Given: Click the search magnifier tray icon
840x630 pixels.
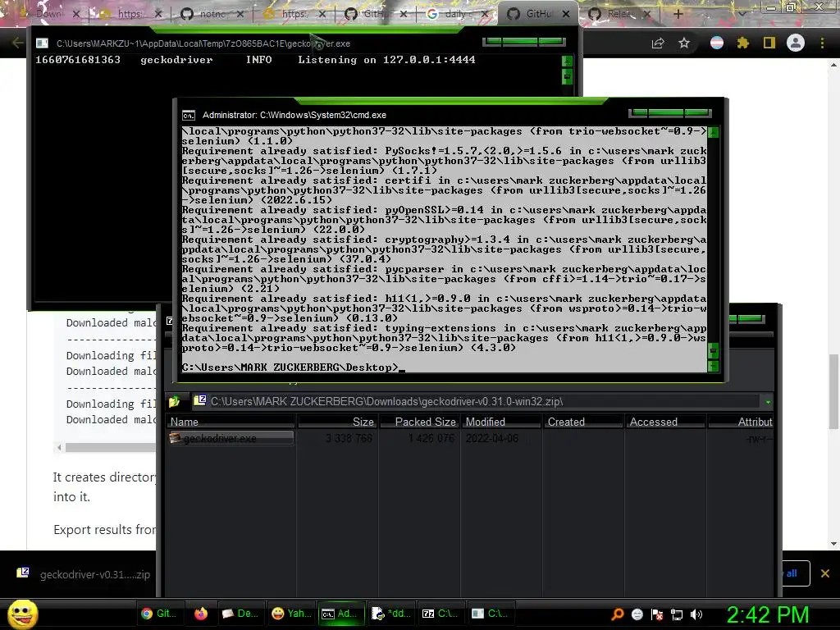Looking at the screenshot, I should pyautogui.click(x=617, y=614).
